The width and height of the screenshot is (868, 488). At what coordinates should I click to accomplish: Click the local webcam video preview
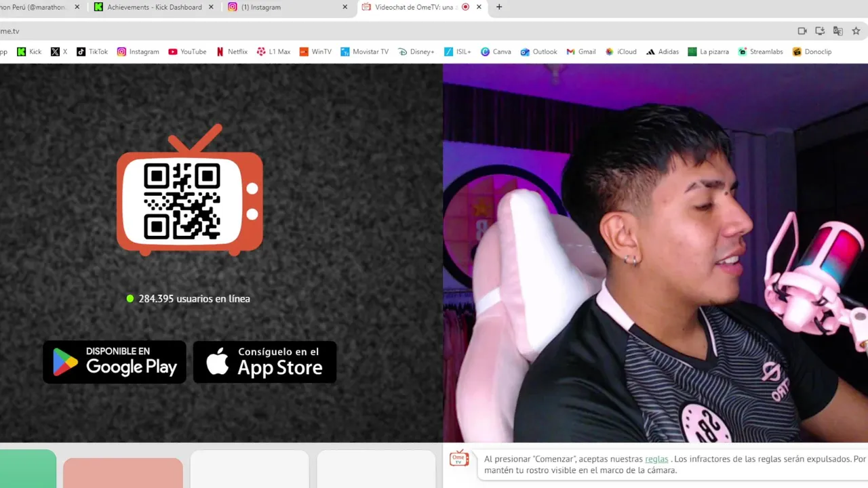click(x=655, y=253)
